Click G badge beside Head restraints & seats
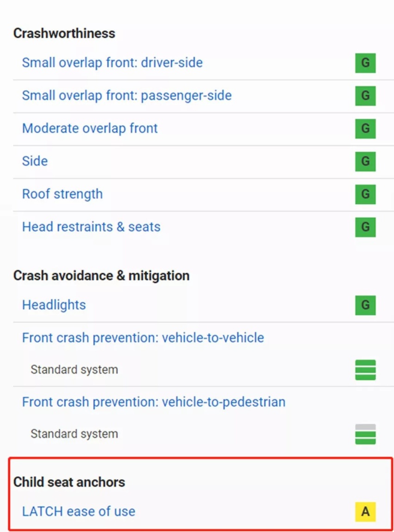Viewport: 394px width, 532px height. (x=365, y=227)
